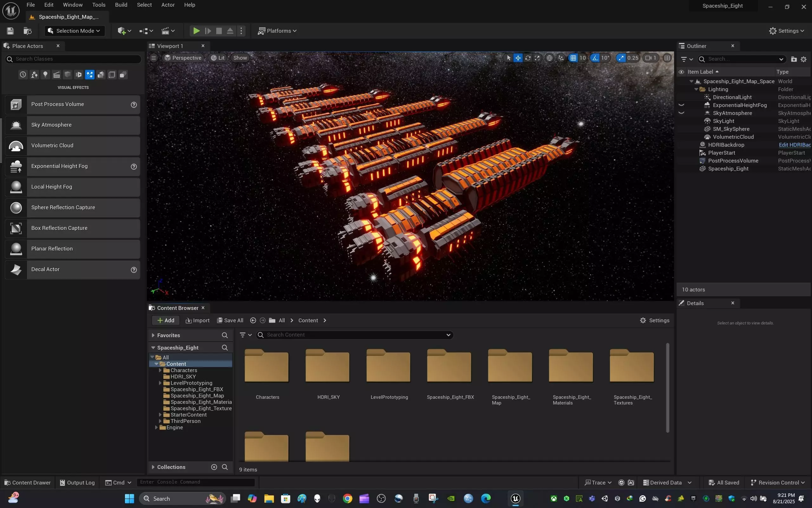Image resolution: width=812 pixels, height=508 pixels.
Task: Open the Window menu
Action: click(x=73, y=5)
